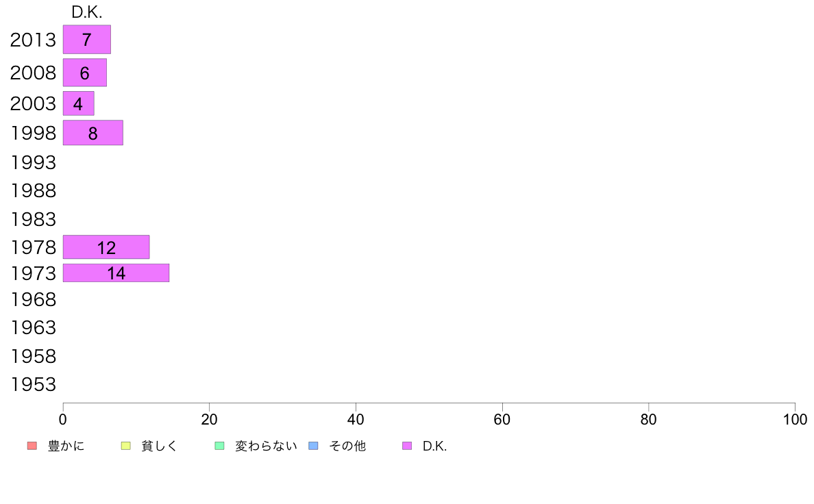
Task: Select the 1973 bar labeled 14
Action: pos(116,273)
